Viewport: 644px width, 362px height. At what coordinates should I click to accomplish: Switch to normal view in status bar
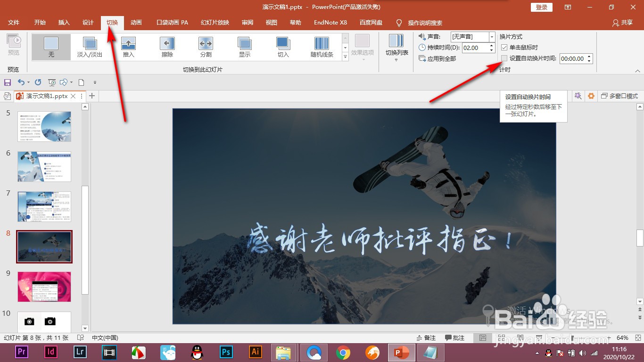click(482, 337)
